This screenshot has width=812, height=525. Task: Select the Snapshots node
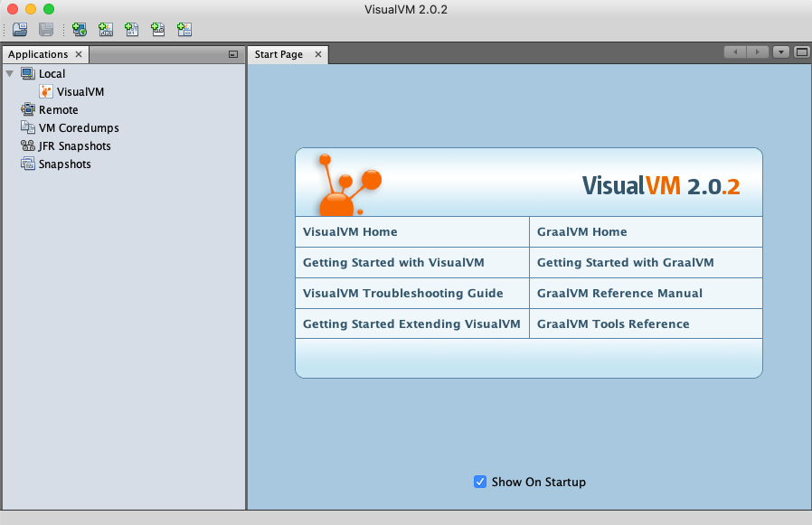tap(65, 164)
